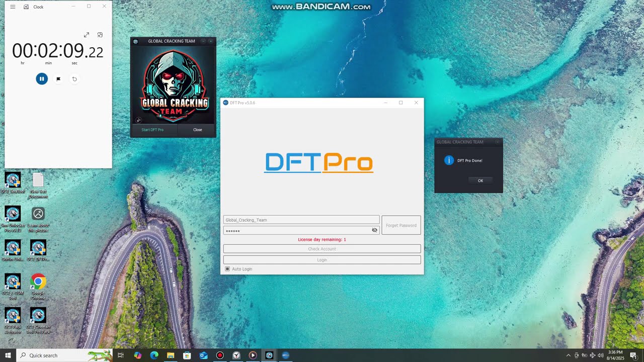
Task: Click the info icon in Done dialog
Action: 449,160
